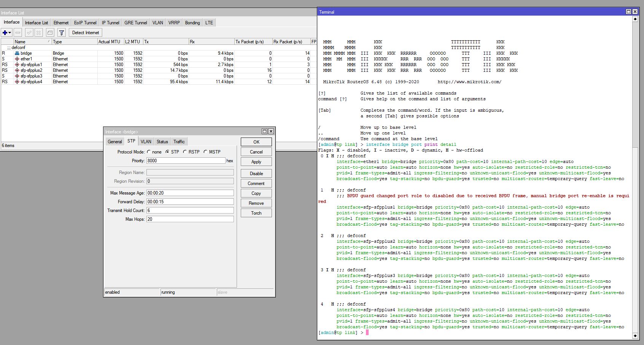Select the sfp-sfpplus1 interface icon
This screenshot has width=644, height=345.
coord(17,65)
